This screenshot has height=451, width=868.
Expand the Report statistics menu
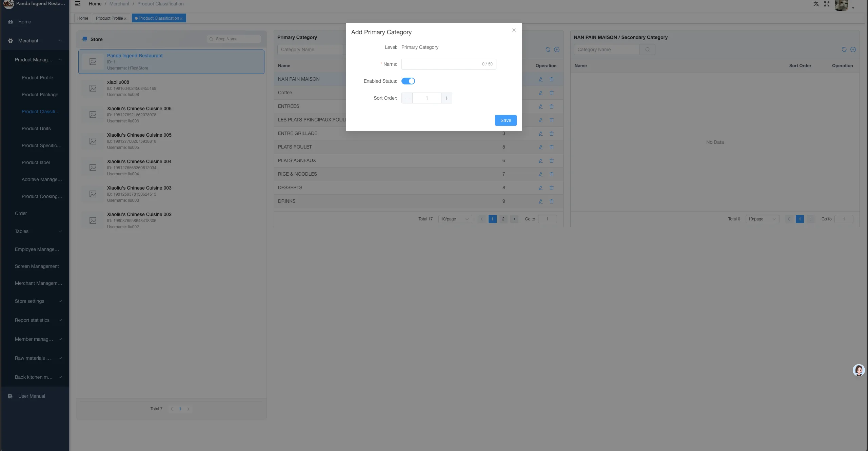(x=35, y=320)
